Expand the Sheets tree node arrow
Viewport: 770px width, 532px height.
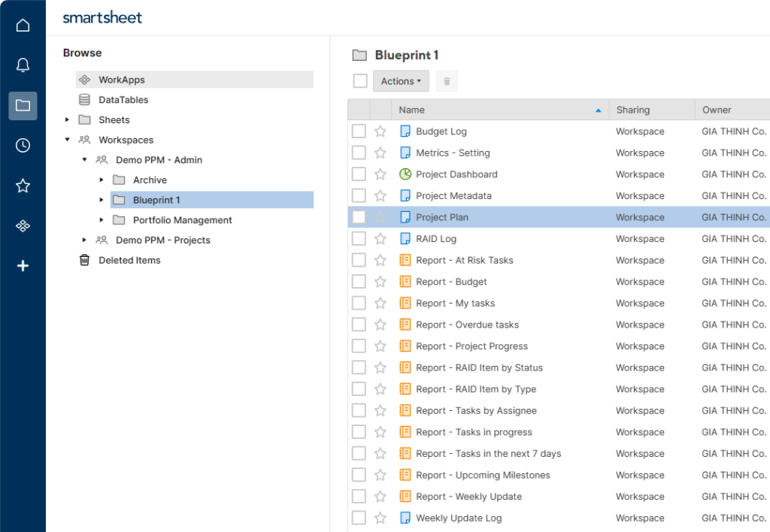67,120
